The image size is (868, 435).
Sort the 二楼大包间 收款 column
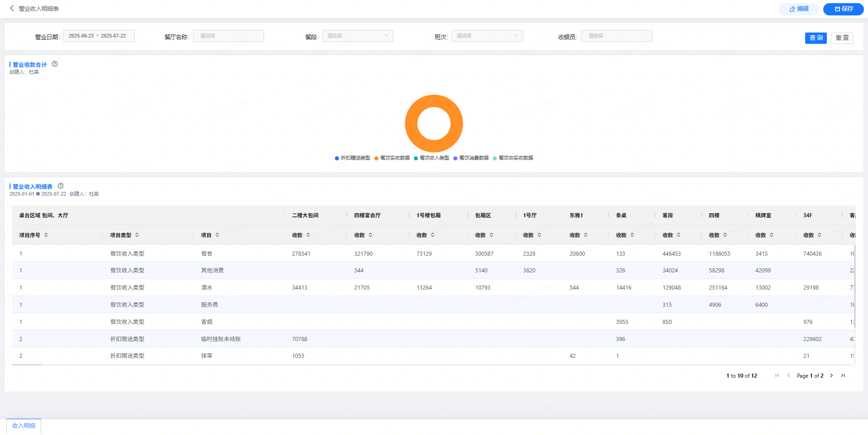coord(308,235)
